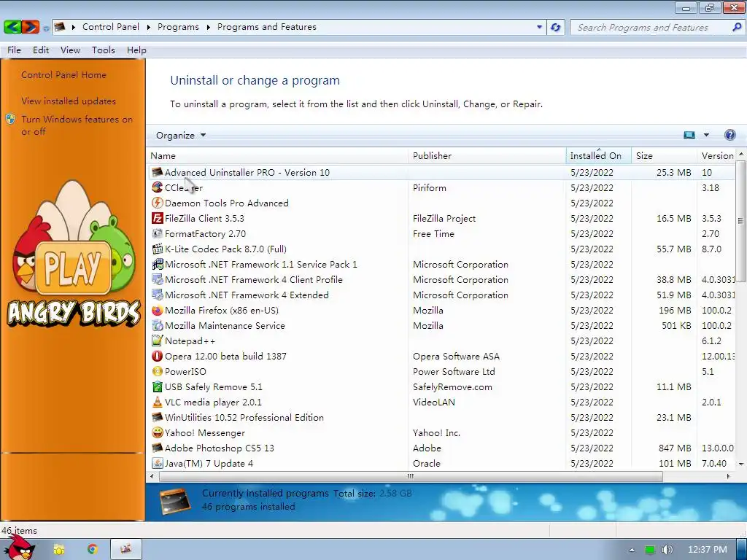Select the Microsoft .NET Framework 4 Extended row
Viewport: 747px width, 560px height.
coord(441,295)
